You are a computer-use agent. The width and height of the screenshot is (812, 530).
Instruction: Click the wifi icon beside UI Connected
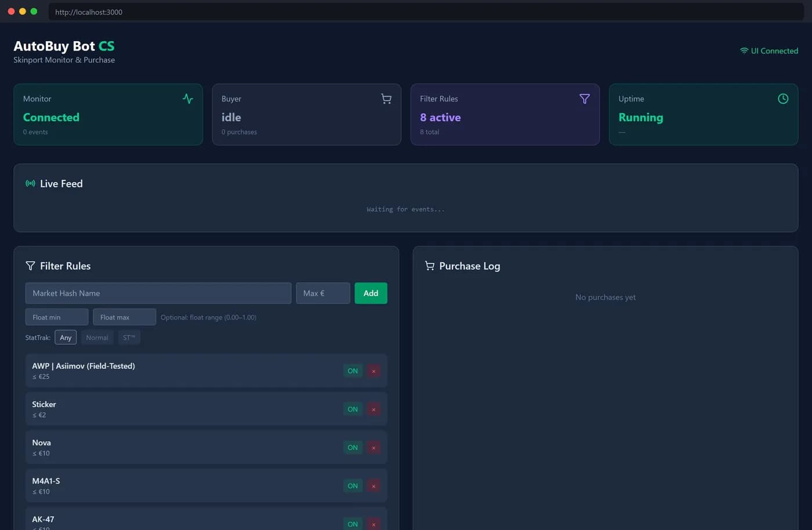[744, 51]
